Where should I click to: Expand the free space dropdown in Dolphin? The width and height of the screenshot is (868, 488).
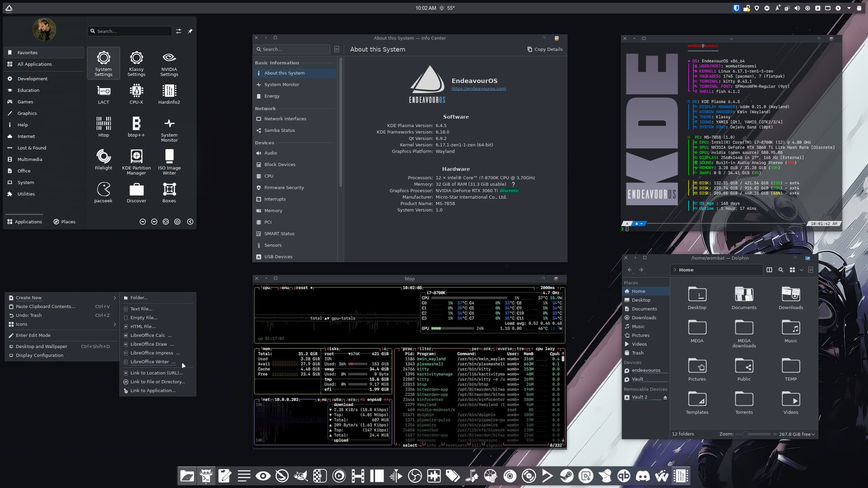[x=813, y=434]
